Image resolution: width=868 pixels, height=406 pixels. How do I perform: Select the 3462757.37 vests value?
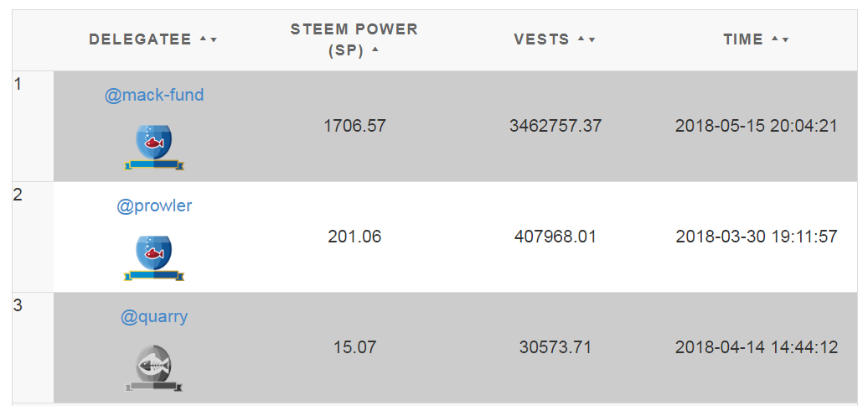click(555, 127)
